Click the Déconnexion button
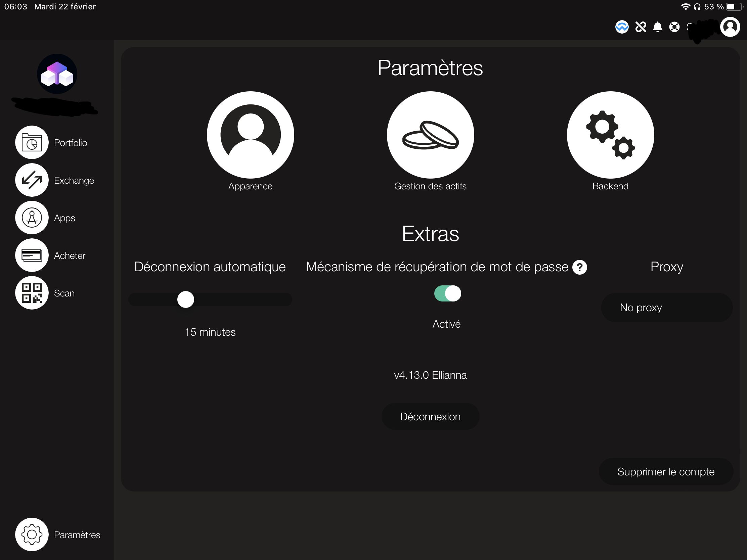The height and width of the screenshot is (560, 747). (x=430, y=416)
